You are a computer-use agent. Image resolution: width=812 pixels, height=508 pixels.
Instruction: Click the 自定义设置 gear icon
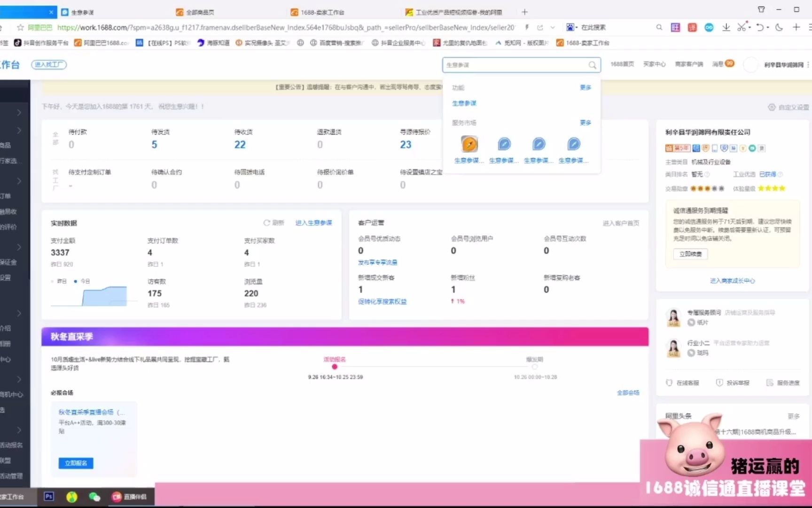[772, 107]
